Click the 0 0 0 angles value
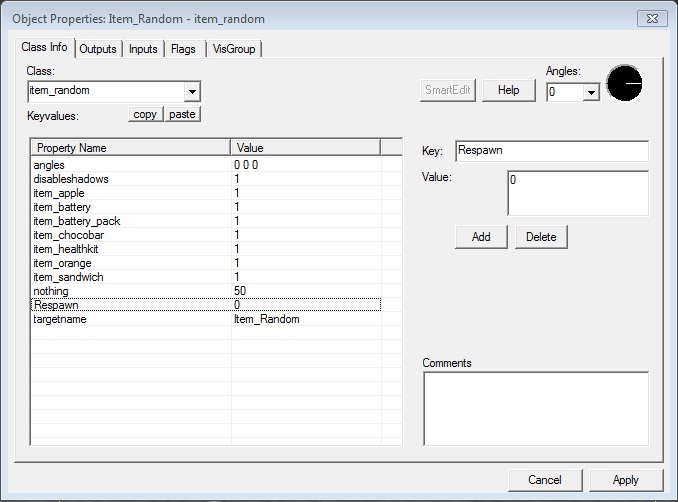Viewport: 678px width, 502px height. 246,165
